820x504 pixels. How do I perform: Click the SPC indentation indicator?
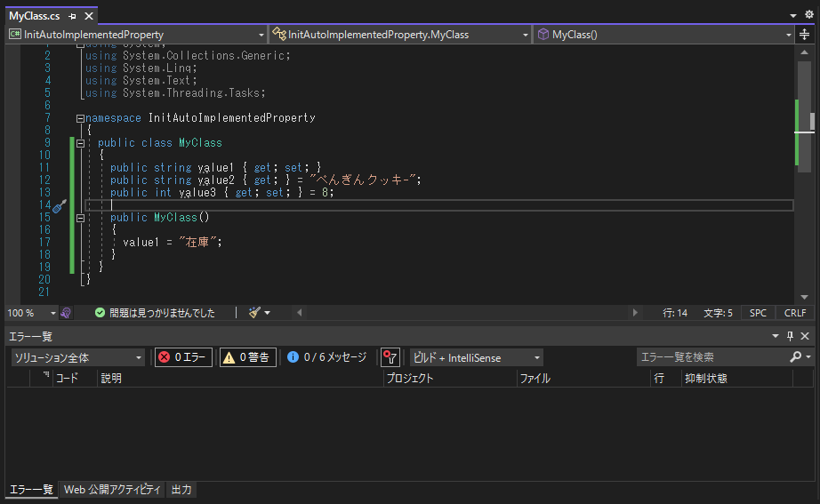click(x=758, y=313)
